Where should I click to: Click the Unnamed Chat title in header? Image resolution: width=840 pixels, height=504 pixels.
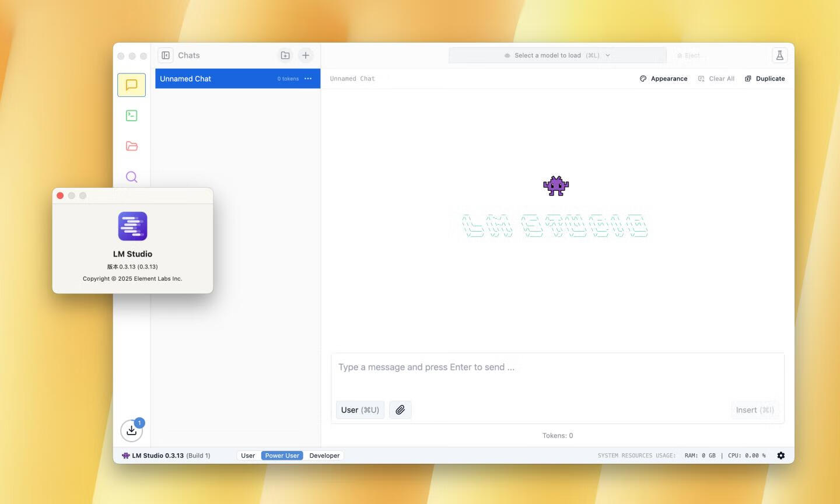point(352,79)
